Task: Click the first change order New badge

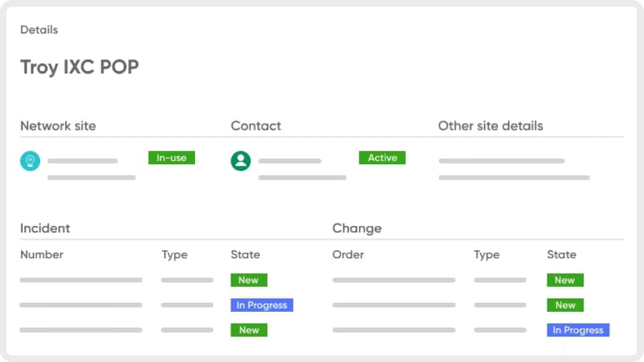Action: [x=565, y=280]
